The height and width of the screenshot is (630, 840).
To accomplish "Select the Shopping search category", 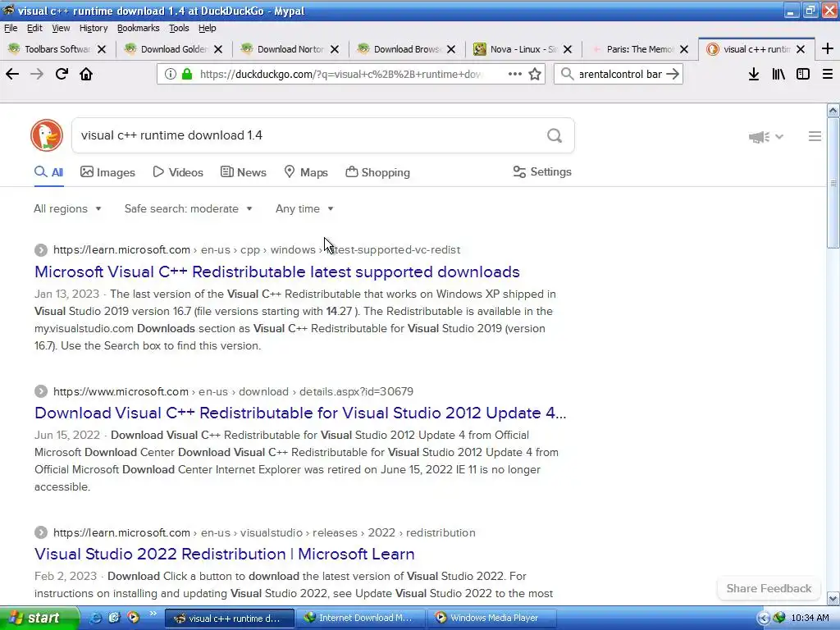I will click(377, 172).
